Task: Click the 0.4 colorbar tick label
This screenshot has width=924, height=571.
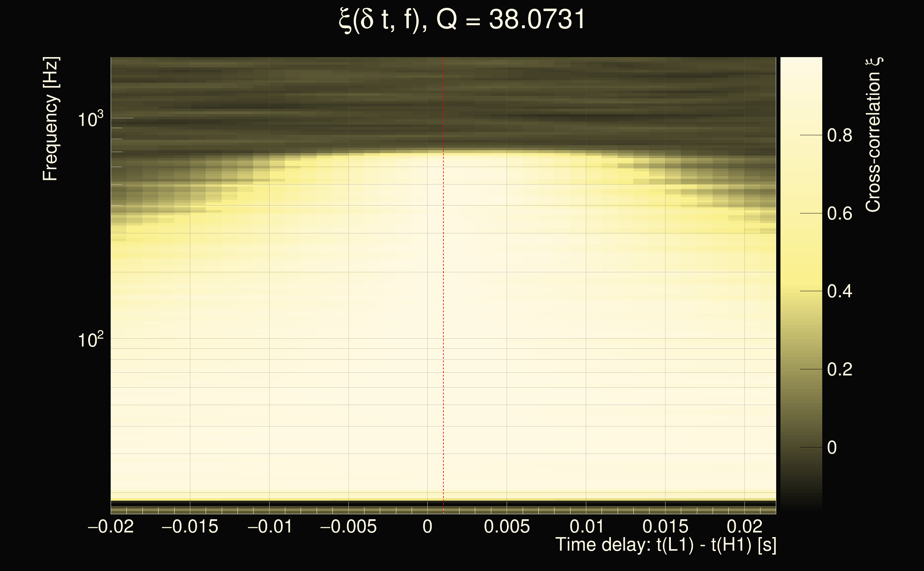Action: click(839, 292)
